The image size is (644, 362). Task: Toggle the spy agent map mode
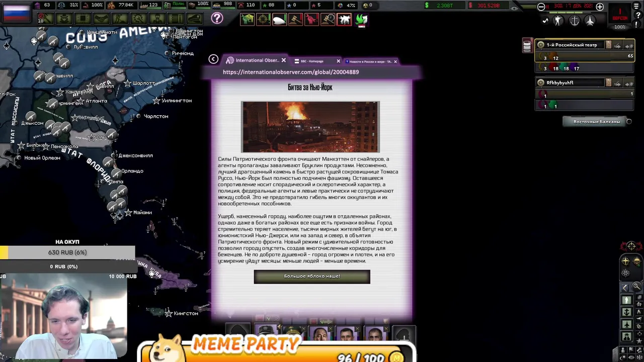(x=626, y=336)
